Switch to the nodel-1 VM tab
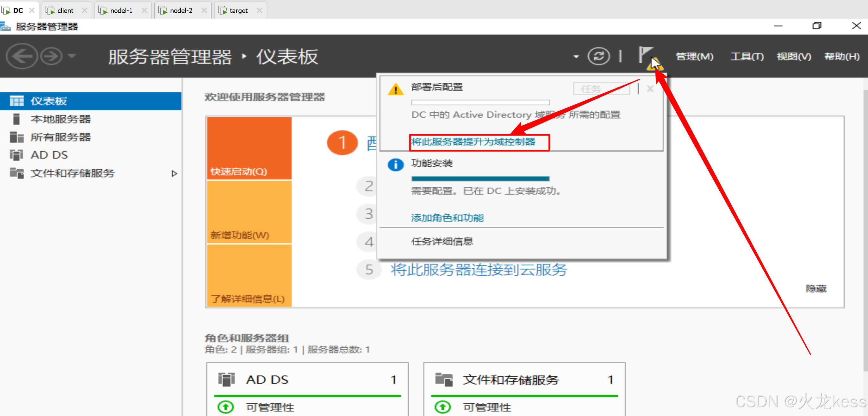 coord(121,10)
